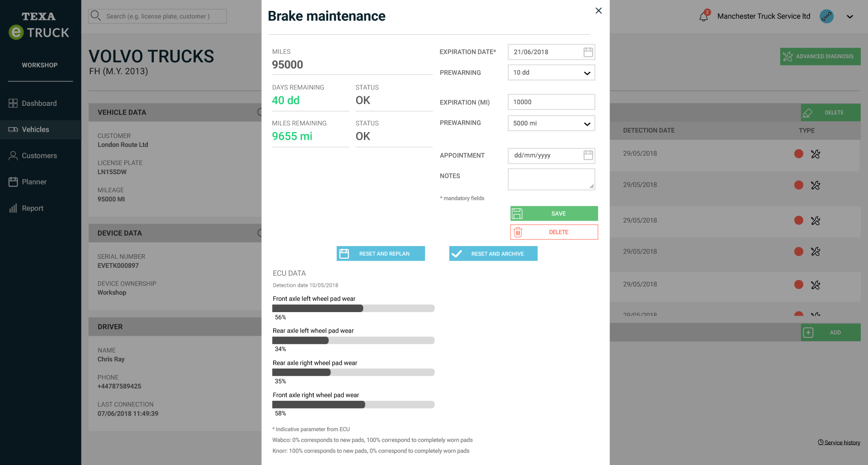Click the TEXA eTruck logo
This screenshot has height=465, width=868.
39,26
